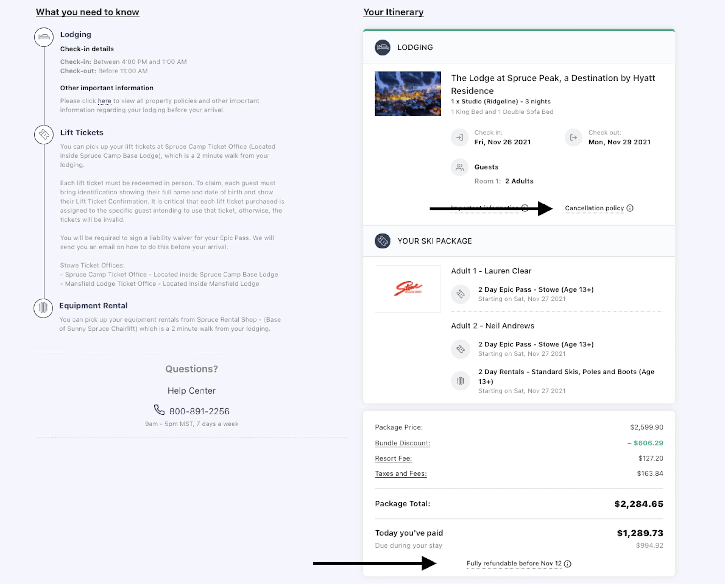Open the Cancellation policy link
The width and height of the screenshot is (725, 588).
594,208
